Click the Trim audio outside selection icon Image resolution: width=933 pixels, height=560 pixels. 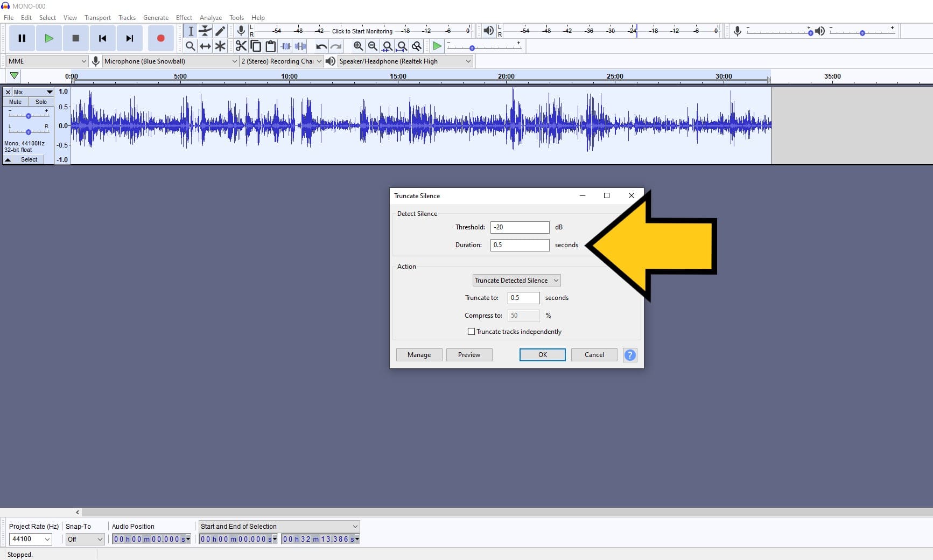coord(285,46)
